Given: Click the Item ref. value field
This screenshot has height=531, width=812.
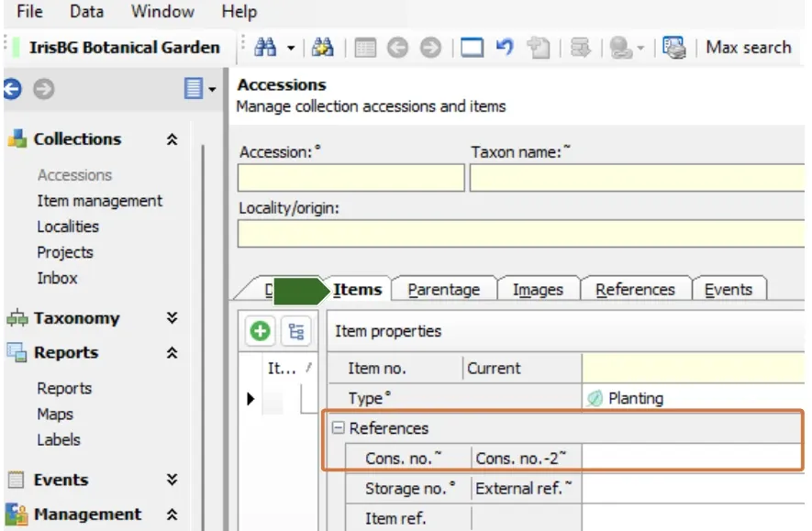Looking at the screenshot, I should click(x=694, y=518).
